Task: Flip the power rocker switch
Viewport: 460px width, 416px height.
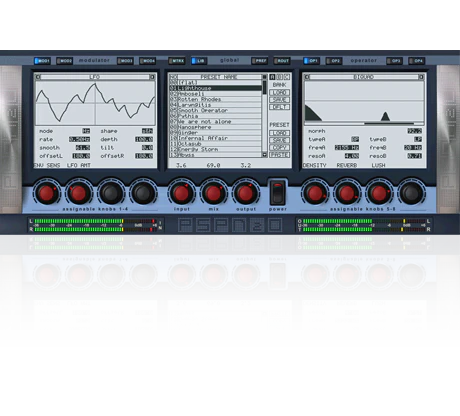Action: 278,192
